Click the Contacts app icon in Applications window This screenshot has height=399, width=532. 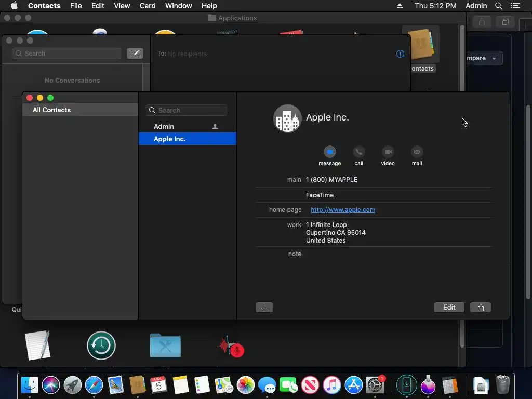point(421,45)
